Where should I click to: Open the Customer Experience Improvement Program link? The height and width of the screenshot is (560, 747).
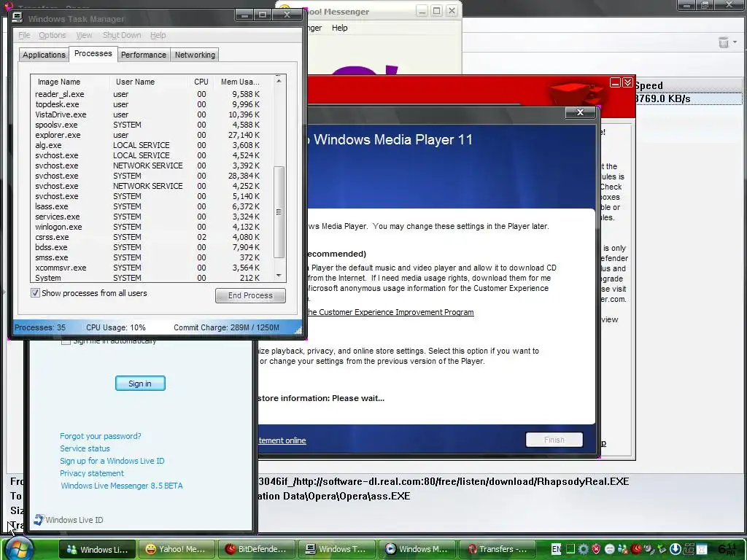[390, 312]
